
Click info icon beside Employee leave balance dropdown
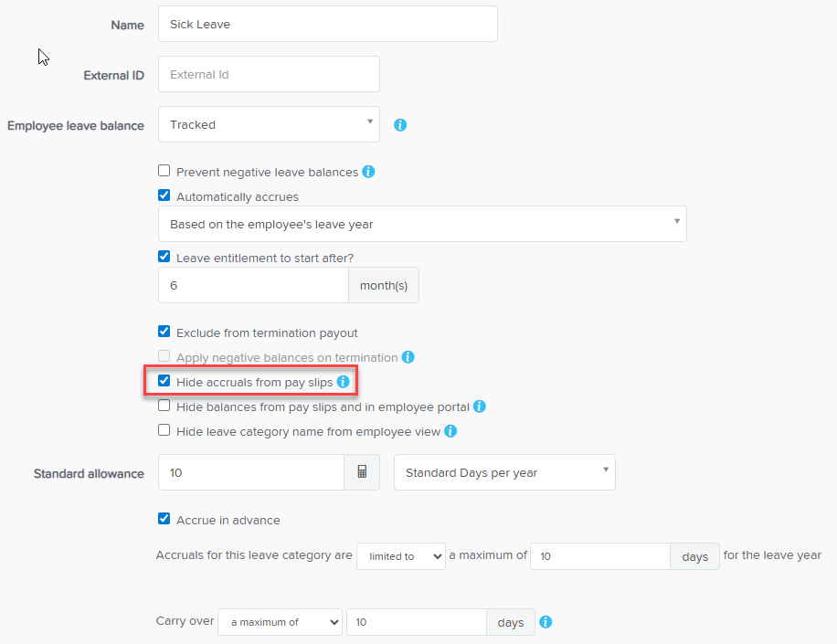click(400, 125)
